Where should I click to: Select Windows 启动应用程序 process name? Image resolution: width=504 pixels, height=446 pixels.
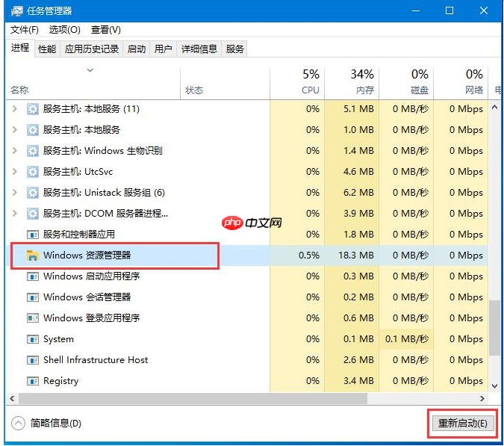pos(92,276)
